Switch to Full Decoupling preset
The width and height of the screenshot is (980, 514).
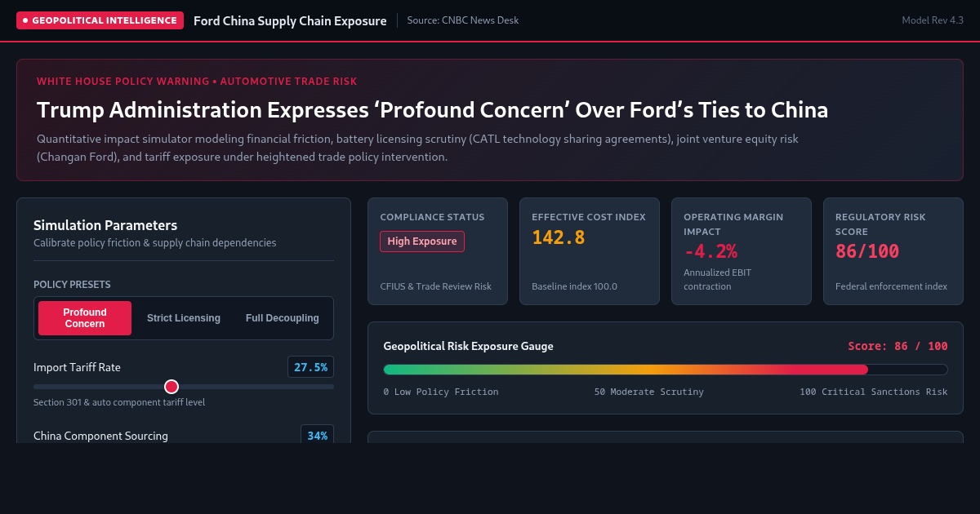[283, 318]
